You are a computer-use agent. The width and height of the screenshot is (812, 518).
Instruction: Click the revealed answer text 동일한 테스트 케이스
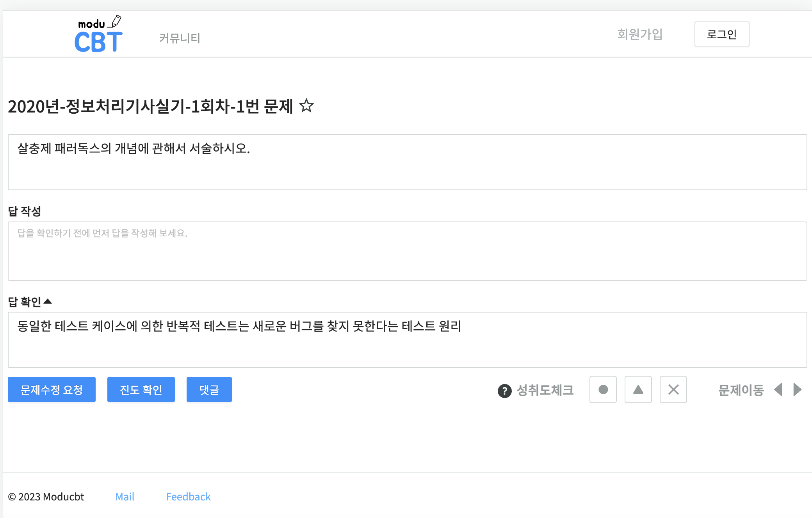pyautogui.click(x=239, y=326)
